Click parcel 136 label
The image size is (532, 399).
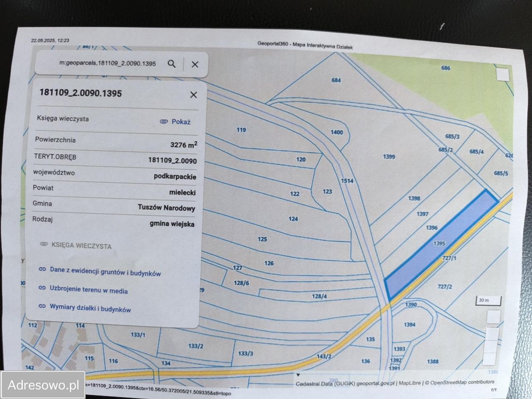click(x=366, y=361)
